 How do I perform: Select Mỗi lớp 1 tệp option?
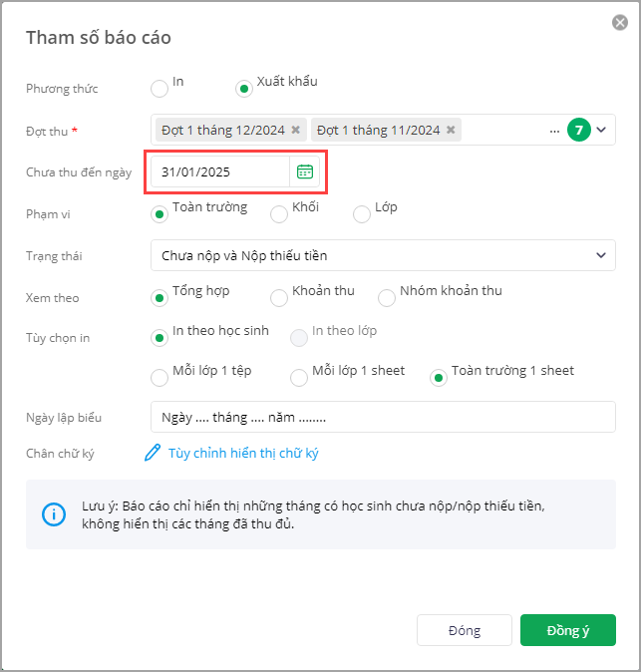tap(160, 378)
